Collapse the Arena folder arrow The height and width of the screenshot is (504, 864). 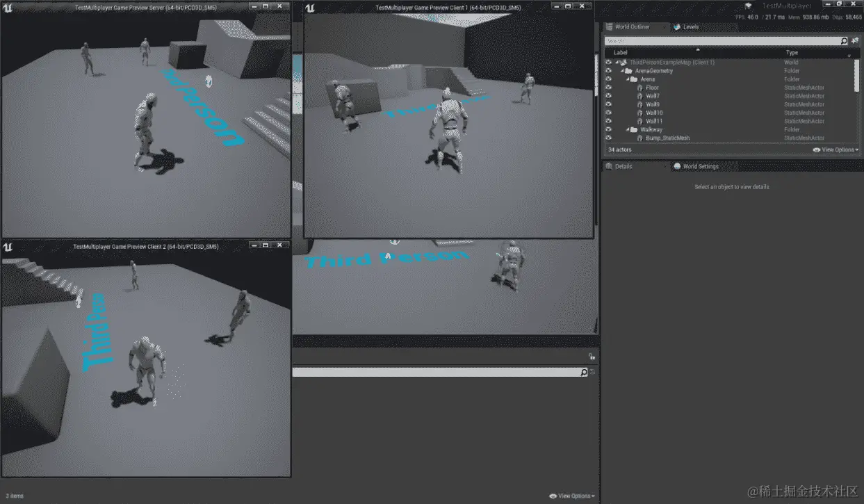[x=628, y=79]
